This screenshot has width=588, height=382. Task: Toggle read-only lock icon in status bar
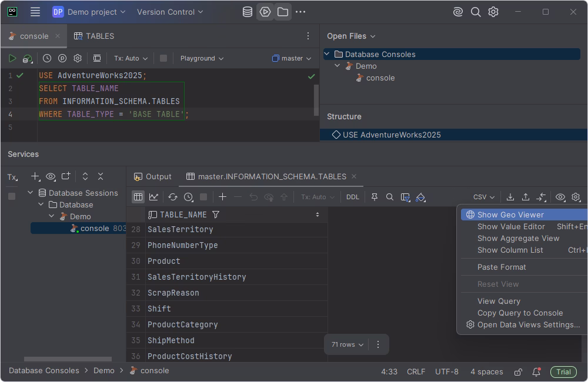(x=518, y=372)
